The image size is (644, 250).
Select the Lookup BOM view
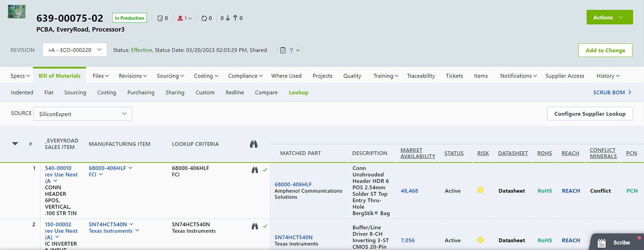tap(298, 93)
